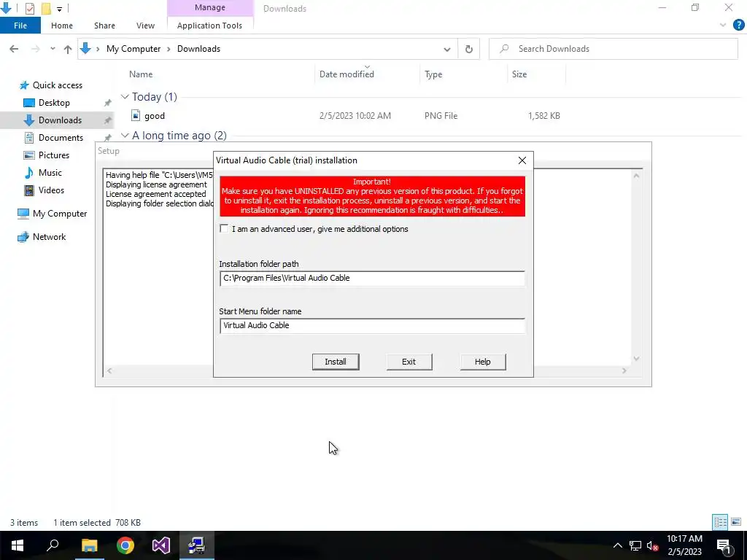This screenshot has width=747, height=560.
Task: Select the Manage contextual tab
Action: 209,7
